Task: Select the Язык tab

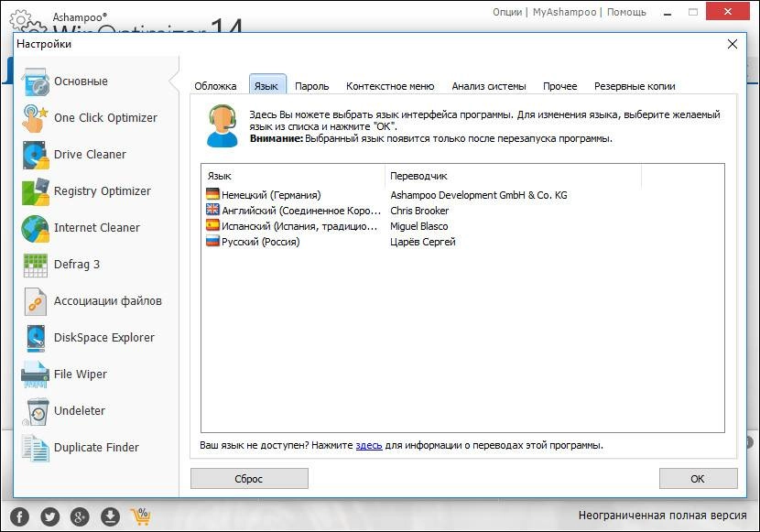Action: [267, 86]
